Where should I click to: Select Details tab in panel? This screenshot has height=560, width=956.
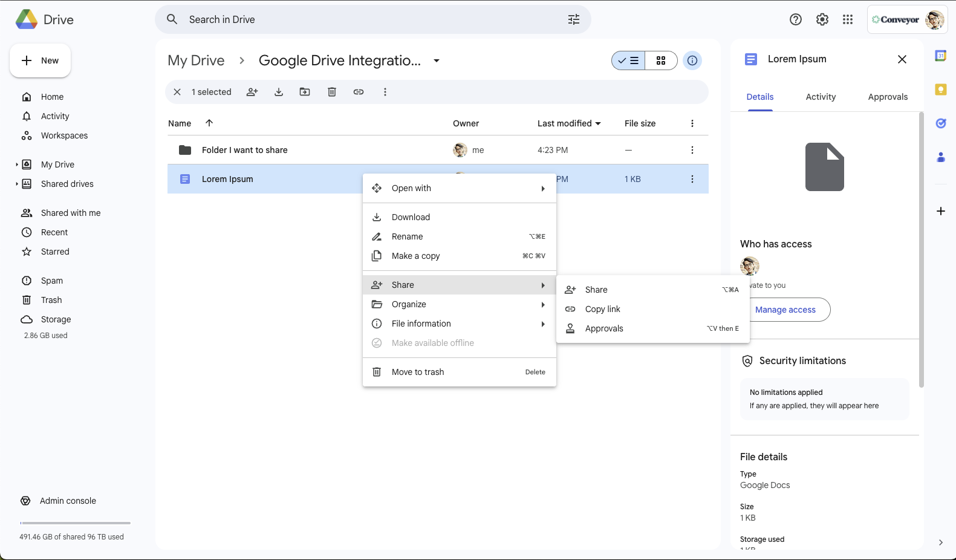tap(760, 97)
